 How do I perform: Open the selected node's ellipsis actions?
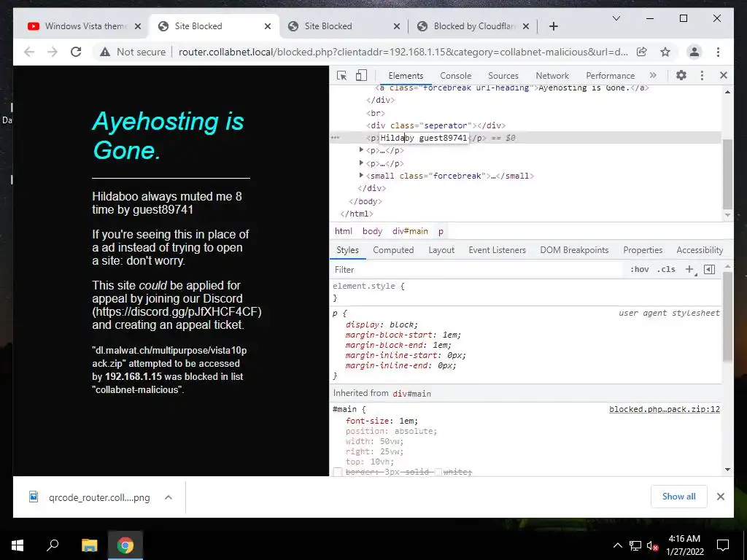click(336, 138)
